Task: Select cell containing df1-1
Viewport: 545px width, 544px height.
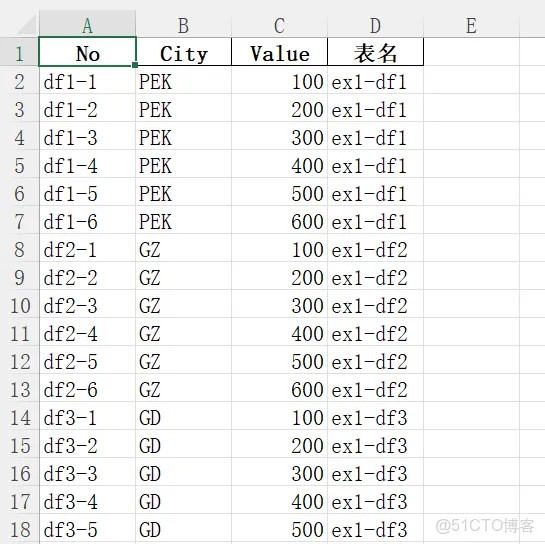Action: coord(88,80)
